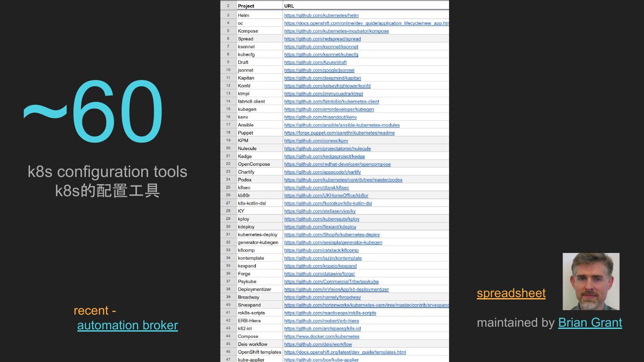The height and width of the screenshot is (362, 644).
Task: Open the hortonworks srvexpand URL
Action: pyautogui.click(x=366, y=305)
